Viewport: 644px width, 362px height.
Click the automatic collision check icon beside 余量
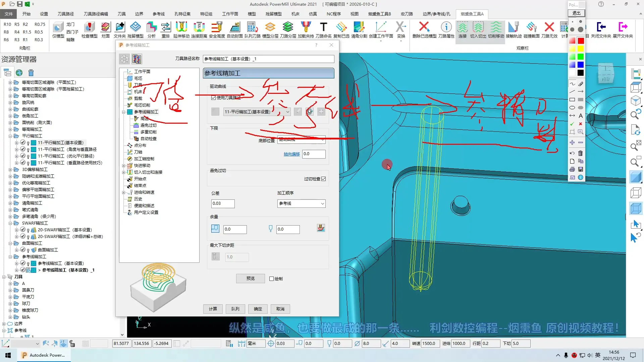click(x=321, y=228)
